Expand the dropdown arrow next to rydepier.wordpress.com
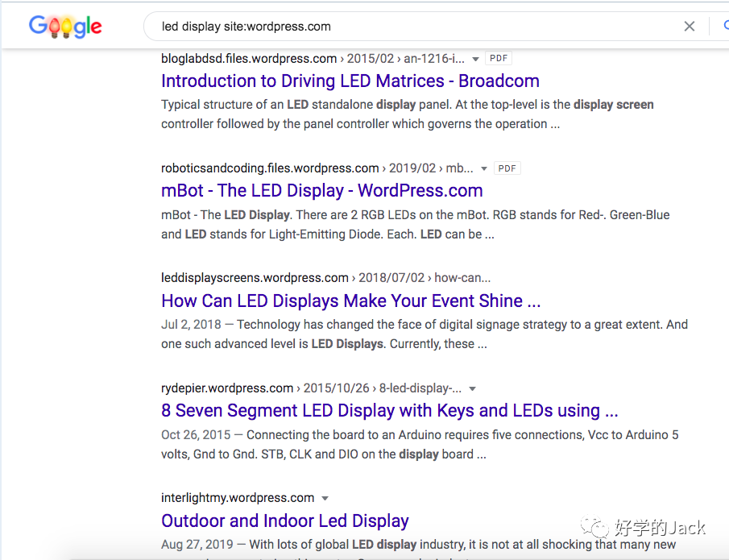The image size is (729, 560). (x=472, y=389)
